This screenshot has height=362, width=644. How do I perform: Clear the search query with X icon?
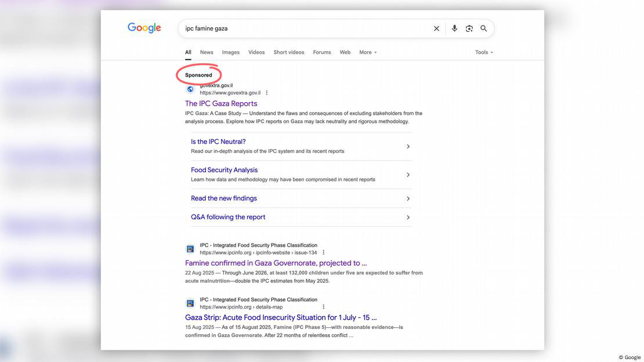tap(436, 28)
